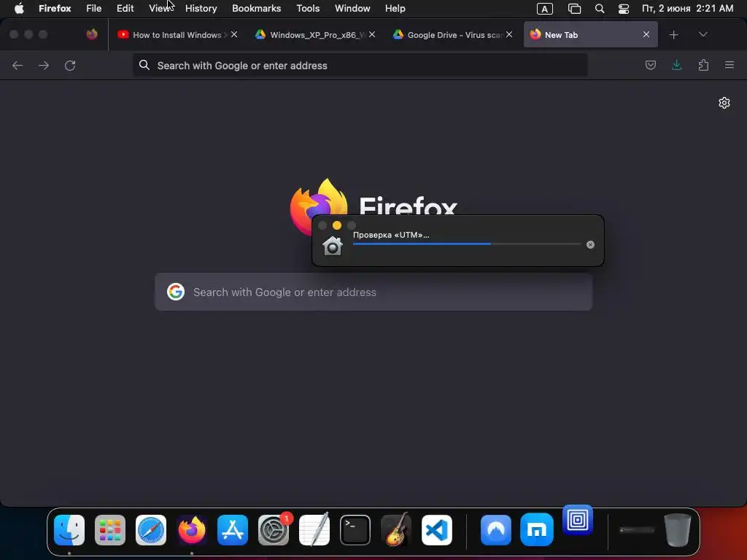Viewport: 747px width, 560px height.
Task: Click the UTM verification progress bar
Action: tap(467, 244)
